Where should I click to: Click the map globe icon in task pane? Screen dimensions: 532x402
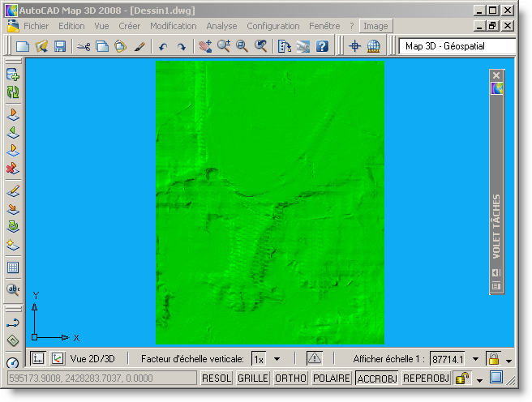coord(496,88)
